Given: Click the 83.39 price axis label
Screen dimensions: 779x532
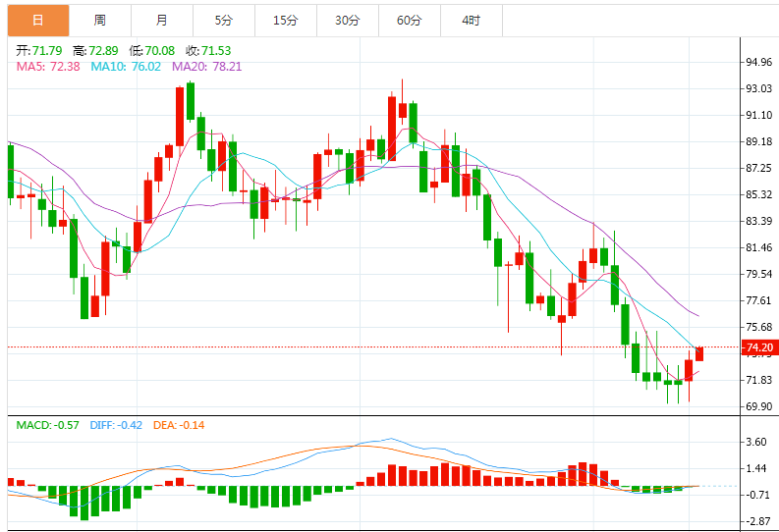Looking at the screenshot, I should tap(759, 221).
